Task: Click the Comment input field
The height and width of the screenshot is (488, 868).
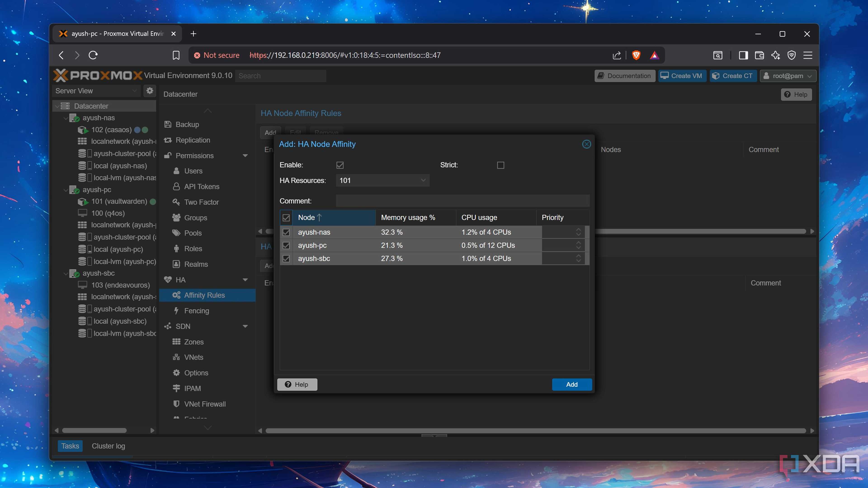Action: pos(462,201)
